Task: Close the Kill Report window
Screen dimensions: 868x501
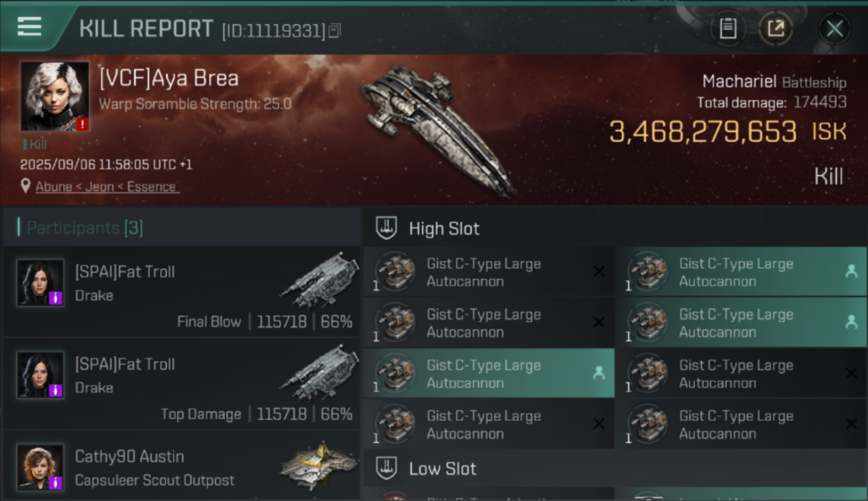Action: pyautogui.click(x=834, y=28)
